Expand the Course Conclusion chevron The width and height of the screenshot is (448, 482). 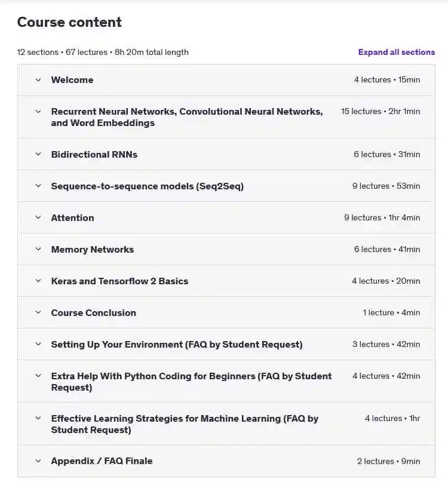coord(38,312)
